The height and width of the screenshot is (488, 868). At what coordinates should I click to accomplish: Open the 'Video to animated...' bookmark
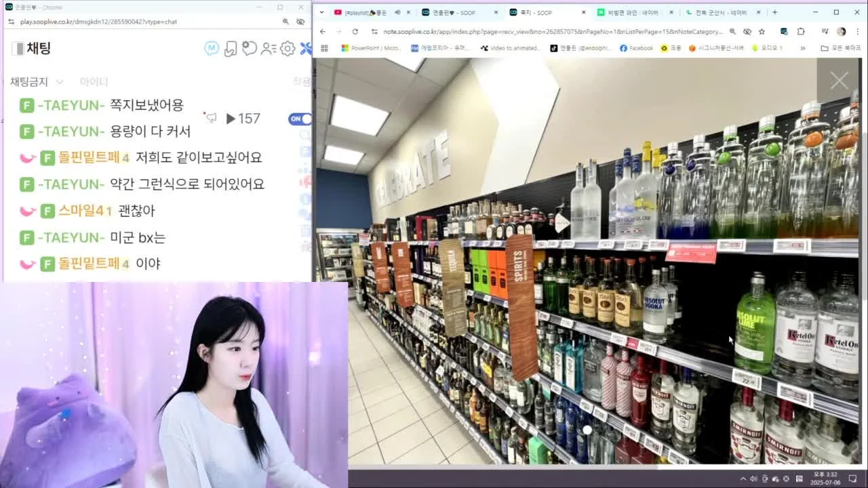click(x=511, y=48)
